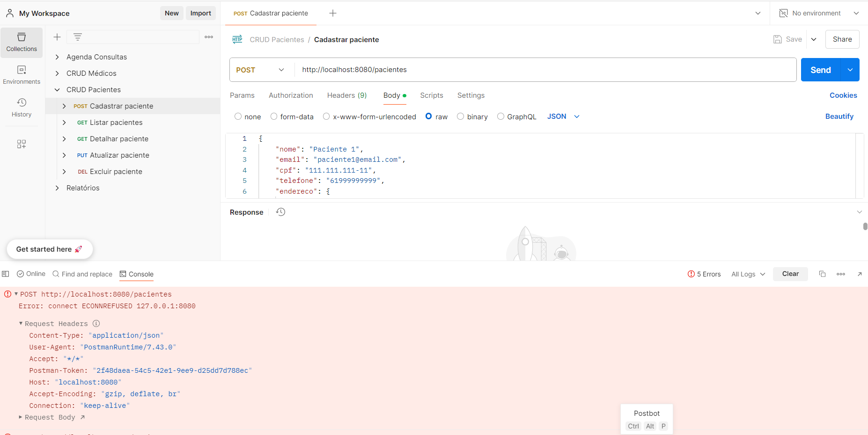
Task: Open Find and replace
Action: (x=82, y=274)
